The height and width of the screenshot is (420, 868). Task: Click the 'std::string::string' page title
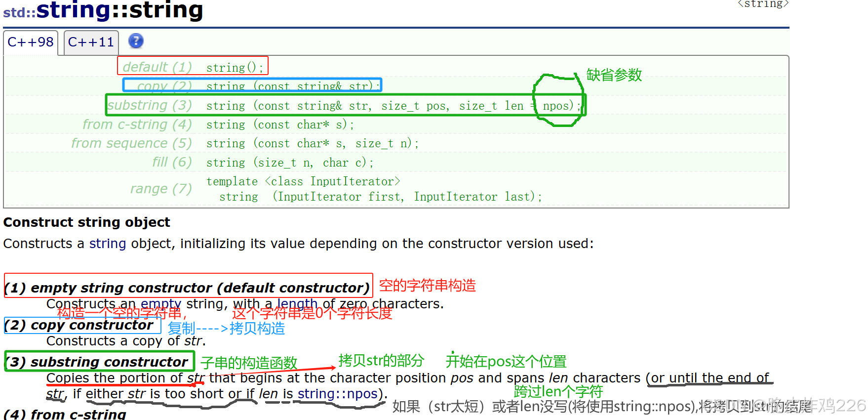(103, 10)
